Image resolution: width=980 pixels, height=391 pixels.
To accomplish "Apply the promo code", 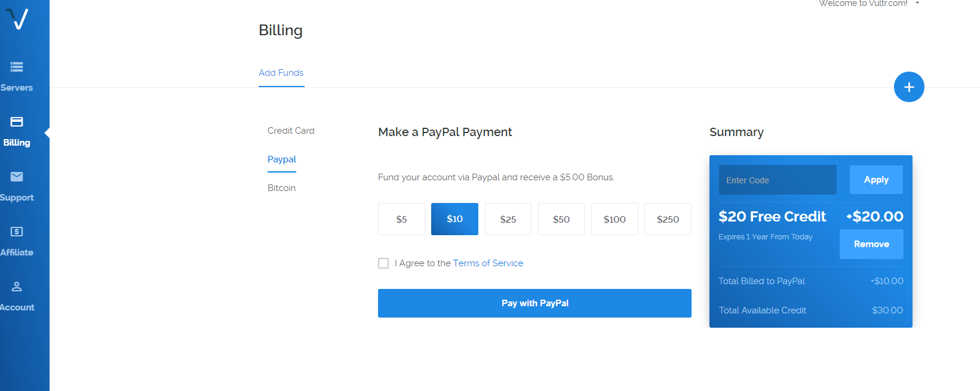I will coord(876,180).
